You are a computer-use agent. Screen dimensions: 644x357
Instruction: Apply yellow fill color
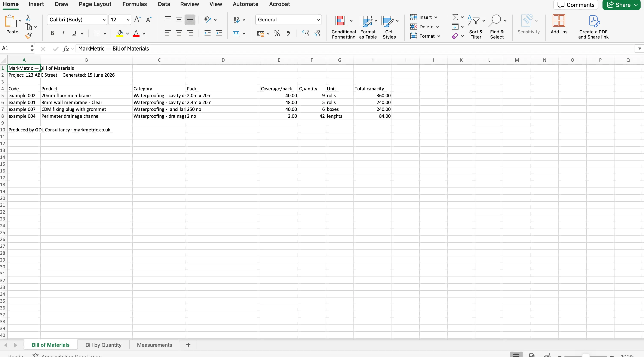click(120, 33)
